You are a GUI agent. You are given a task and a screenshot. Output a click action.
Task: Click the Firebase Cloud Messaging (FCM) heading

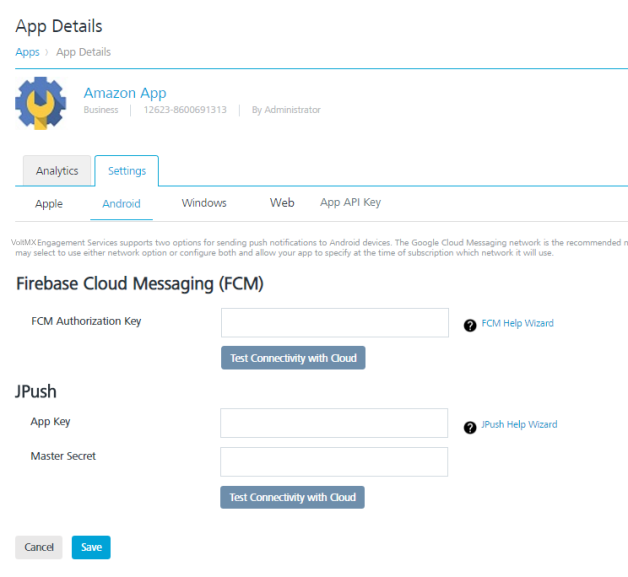pyautogui.click(x=140, y=283)
